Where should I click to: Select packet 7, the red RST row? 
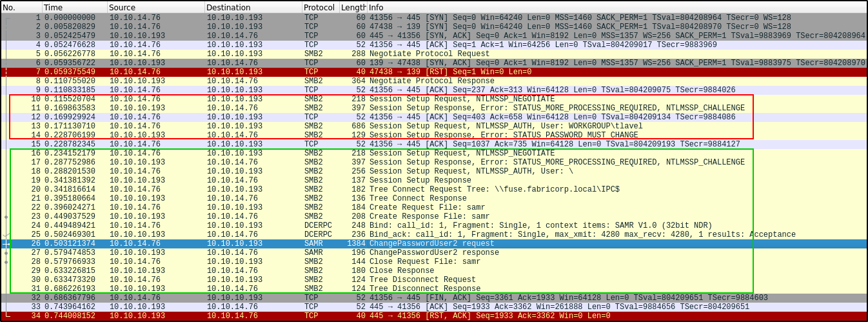click(x=419, y=72)
